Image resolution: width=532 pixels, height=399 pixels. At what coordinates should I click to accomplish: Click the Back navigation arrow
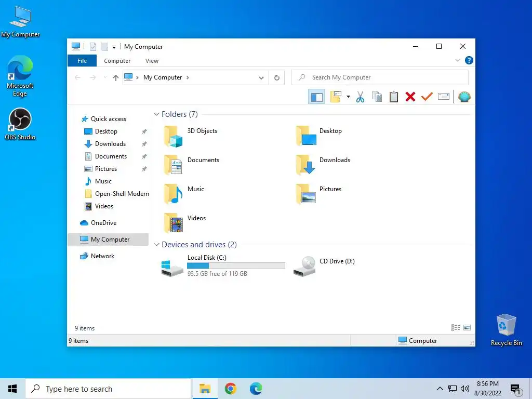coord(78,78)
